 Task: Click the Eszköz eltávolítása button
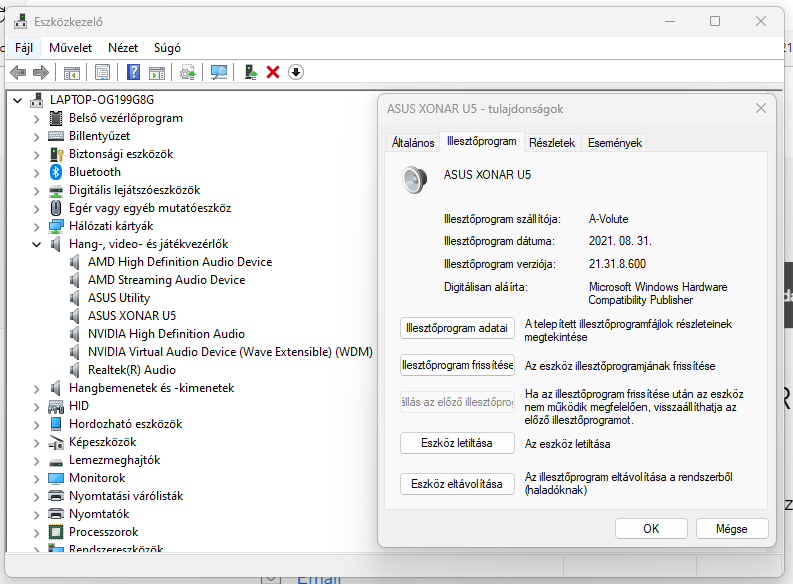pyautogui.click(x=457, y=484)
